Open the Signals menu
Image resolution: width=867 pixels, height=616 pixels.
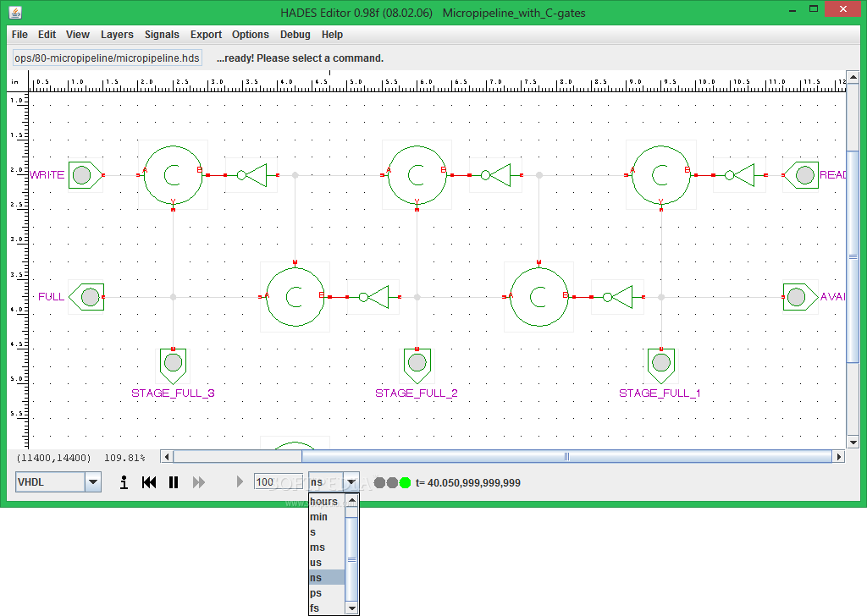click(162, 34)
